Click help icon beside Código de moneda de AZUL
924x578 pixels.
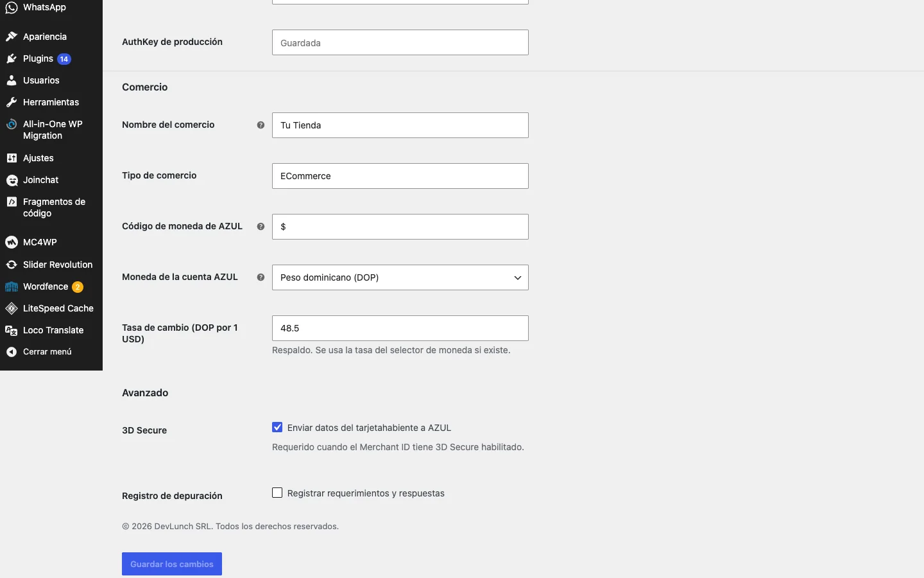261,227
